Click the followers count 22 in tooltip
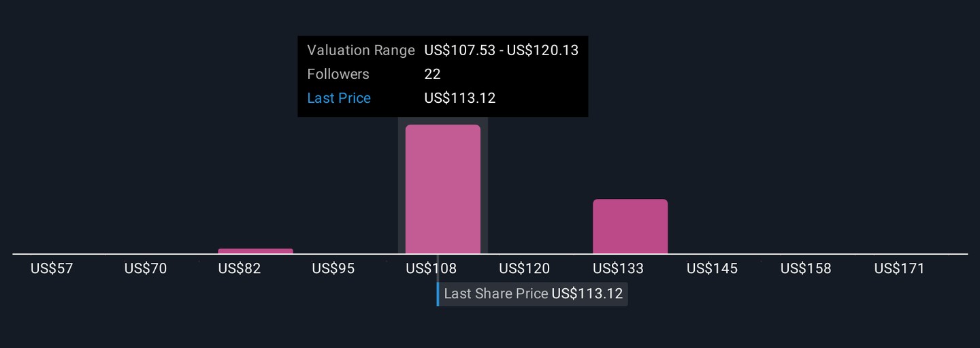The width and height of the screenshot is (980, 348). [432, 74]
